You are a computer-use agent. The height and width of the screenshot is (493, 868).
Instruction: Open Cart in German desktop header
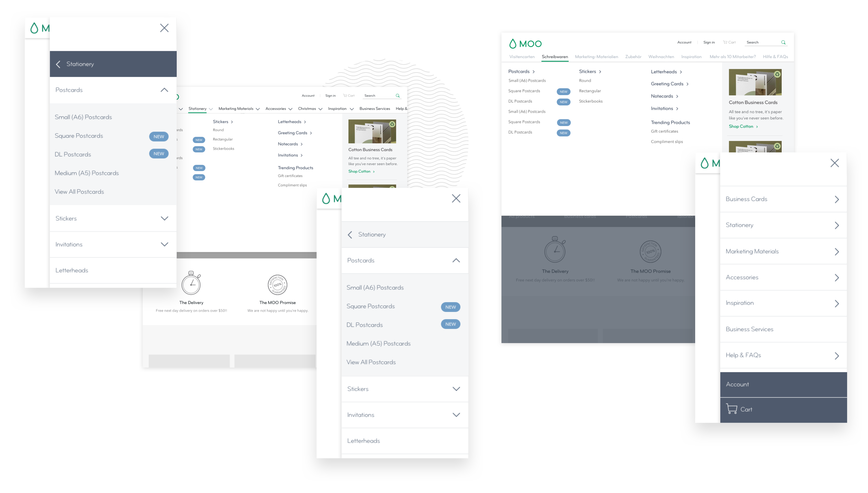tap(729, 42)
